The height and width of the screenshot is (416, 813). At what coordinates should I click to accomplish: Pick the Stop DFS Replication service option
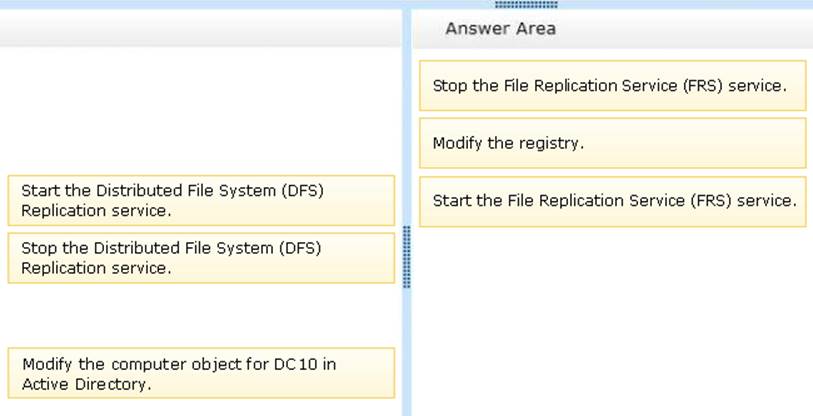click(x=201, y=258)
